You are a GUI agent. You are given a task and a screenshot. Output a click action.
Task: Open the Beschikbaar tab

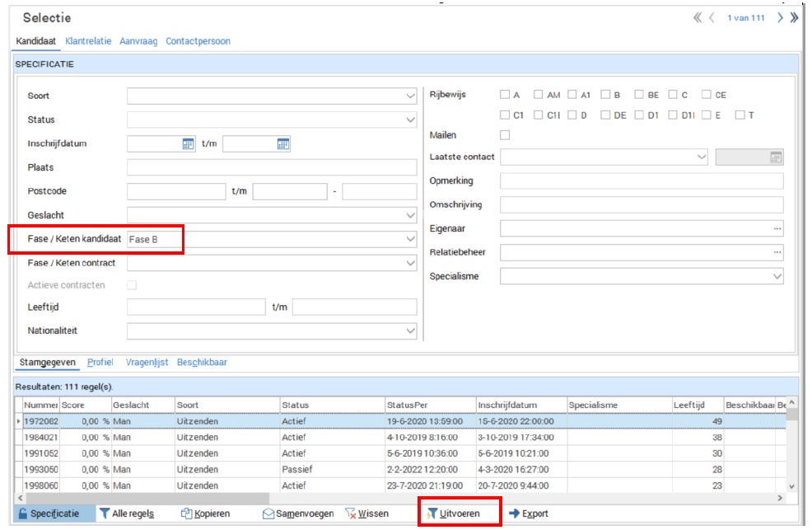pos(202,362)
